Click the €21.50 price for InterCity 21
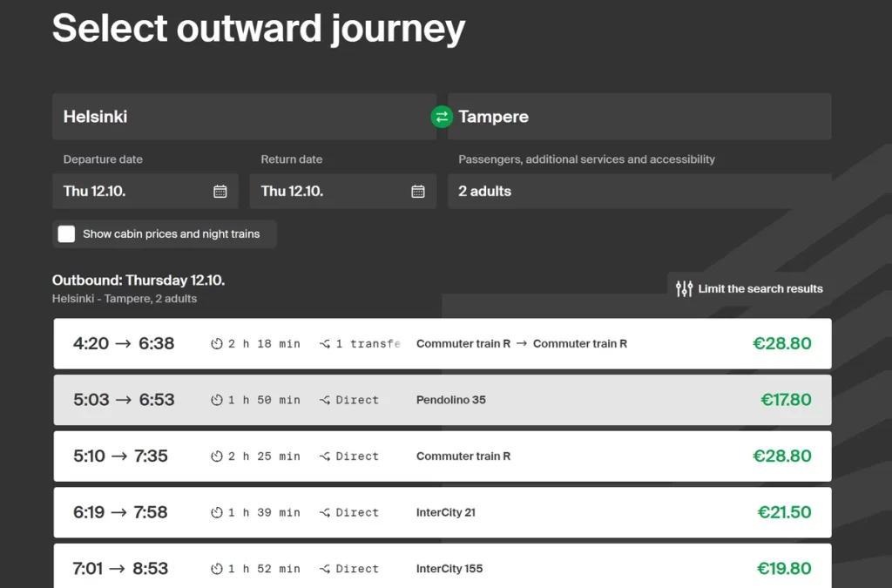 (784, 513)
